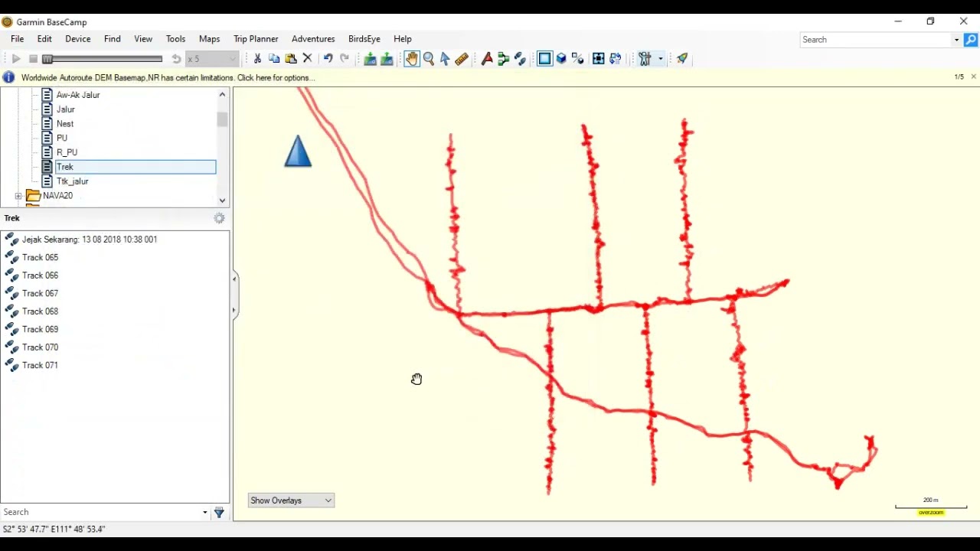This screenshot has height=551, width=980.
Task: Click library scrollbar up arrow
Action: (222, 95)
